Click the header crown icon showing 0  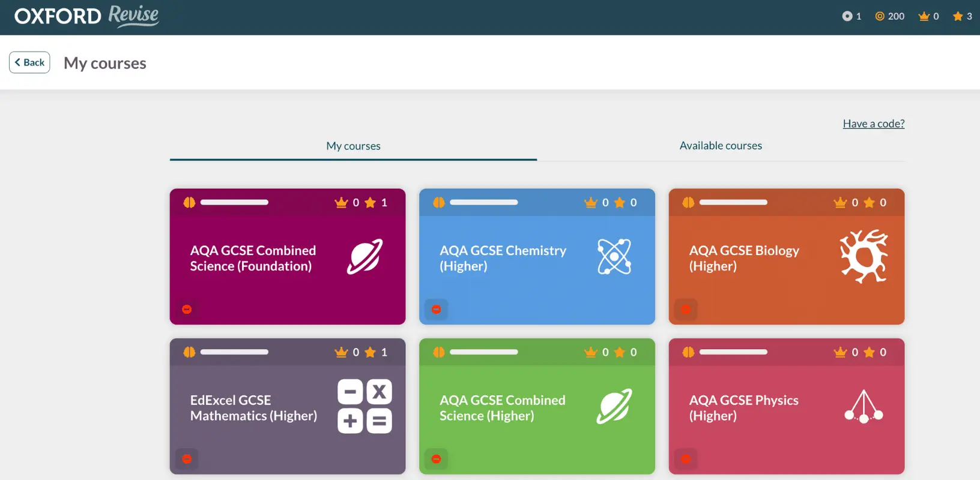pos(924,16)
